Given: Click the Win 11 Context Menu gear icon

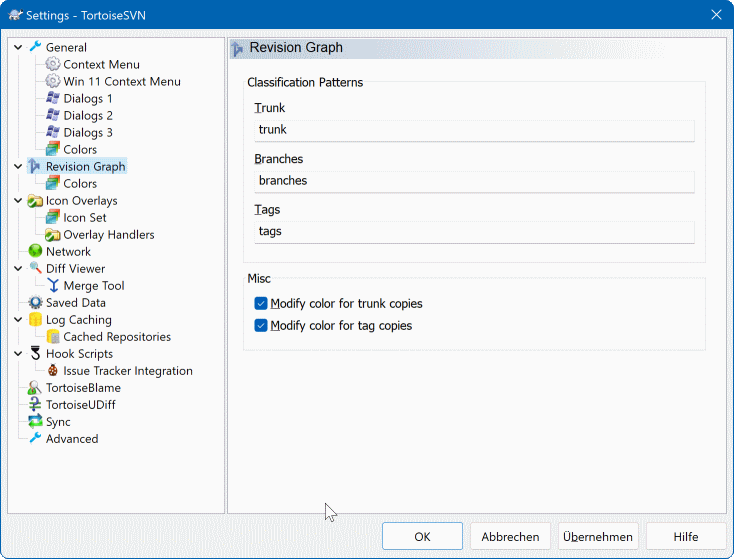Looking at the screenshot, I should (x=52, y=81).
